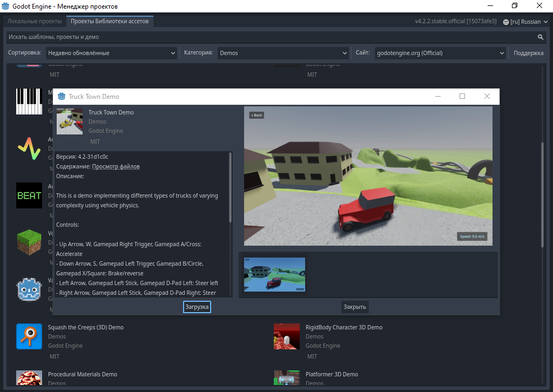This screenshot has width=553, height=392.
Task: Open the Просмотр файлов link
Action: 116,166
